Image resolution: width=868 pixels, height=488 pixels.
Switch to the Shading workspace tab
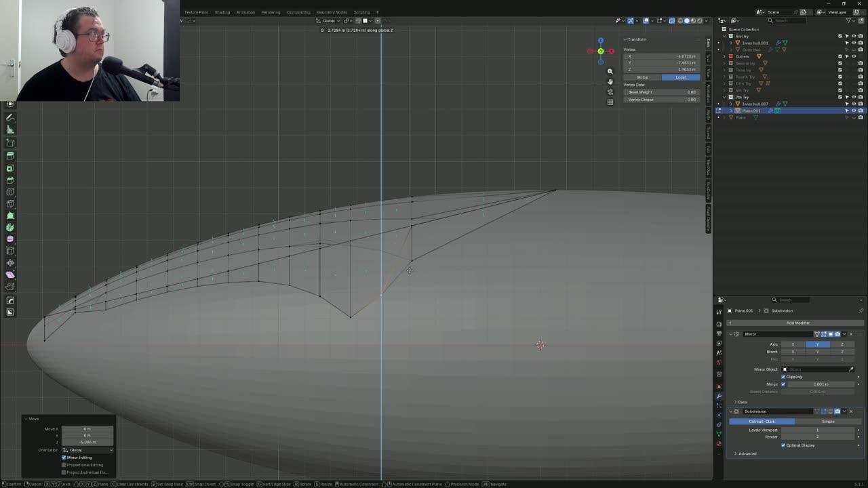point(222,12)
